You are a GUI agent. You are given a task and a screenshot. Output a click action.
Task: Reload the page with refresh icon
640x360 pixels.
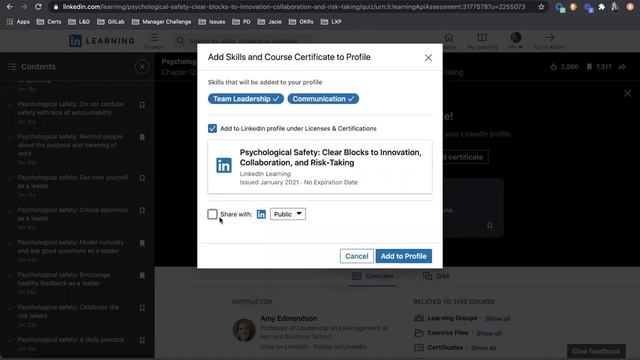38,7
